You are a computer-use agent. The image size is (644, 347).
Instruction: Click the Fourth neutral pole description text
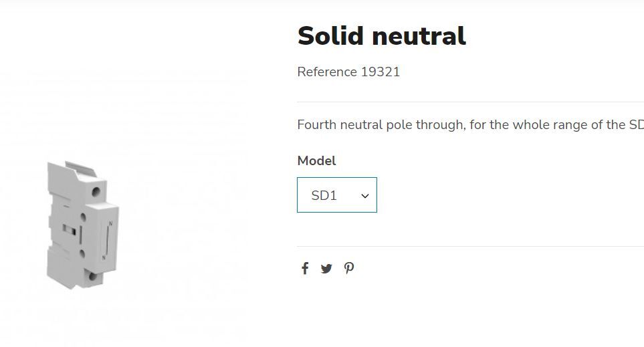pos(470,124)
